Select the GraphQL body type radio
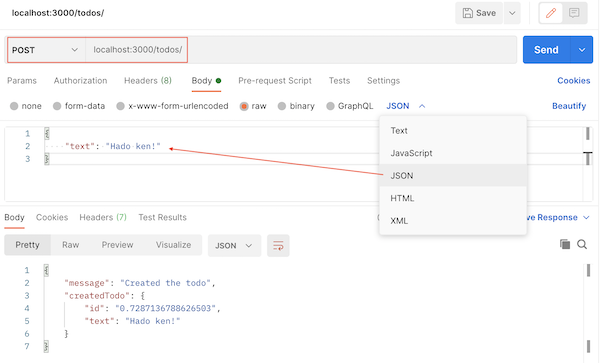 pyautogui.click(x=330, y=106)
